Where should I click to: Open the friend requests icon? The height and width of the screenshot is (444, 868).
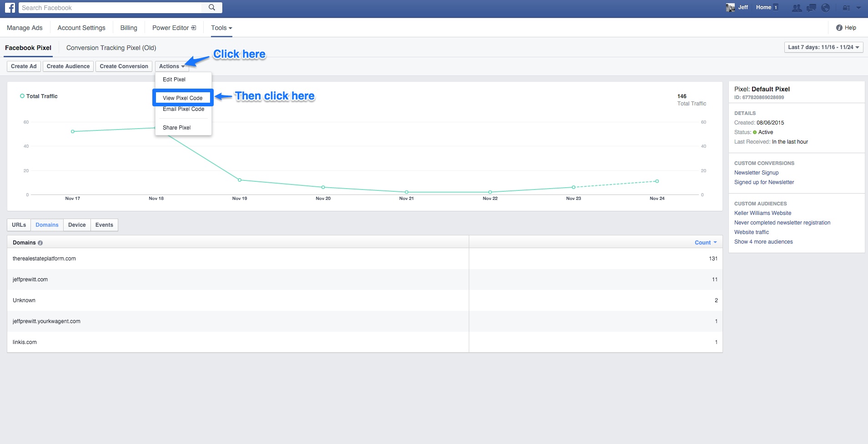797,8
